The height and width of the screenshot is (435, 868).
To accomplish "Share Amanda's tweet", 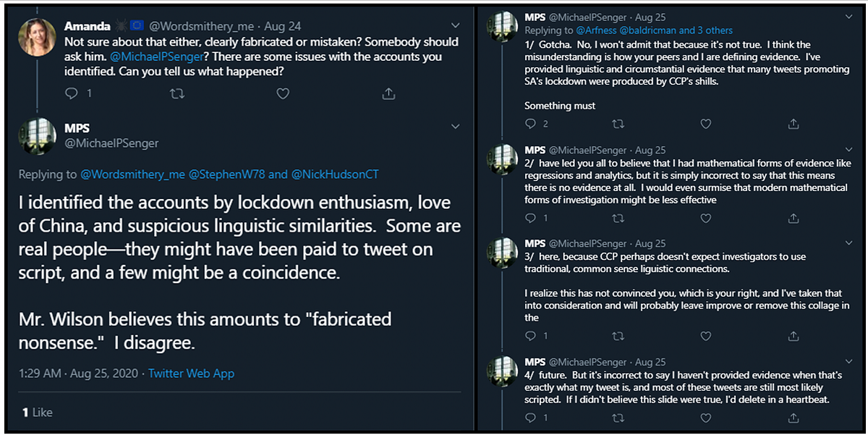I will [388, 93].
